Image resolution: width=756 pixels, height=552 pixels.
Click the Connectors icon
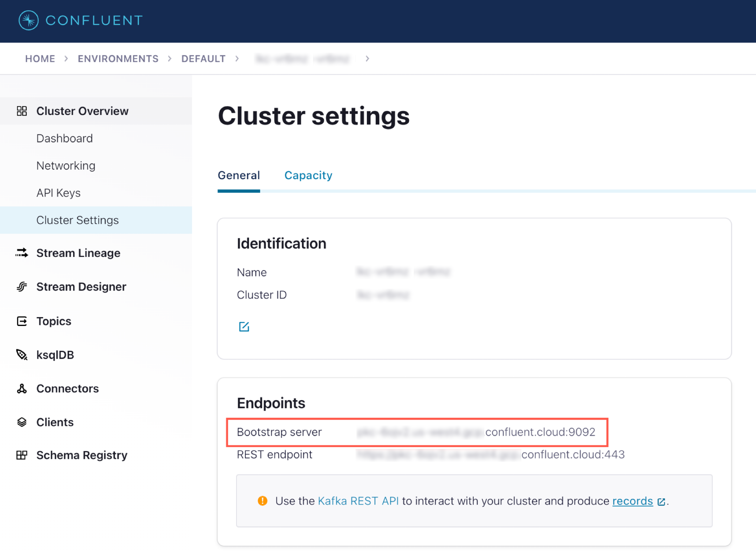tap(22, 389)
